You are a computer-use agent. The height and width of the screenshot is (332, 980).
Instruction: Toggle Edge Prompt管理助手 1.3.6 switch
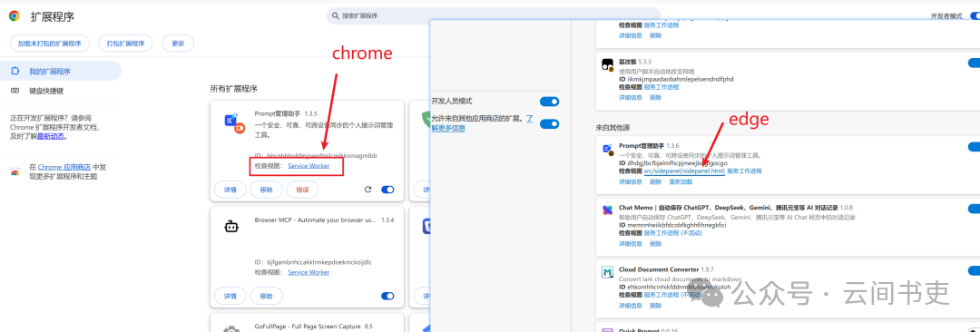[974, 147]
